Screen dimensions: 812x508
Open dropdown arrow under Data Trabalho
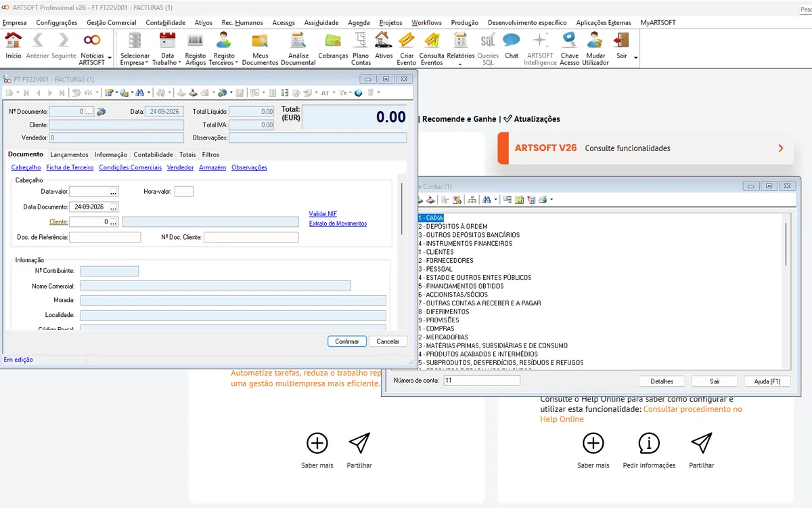point(179,63)
